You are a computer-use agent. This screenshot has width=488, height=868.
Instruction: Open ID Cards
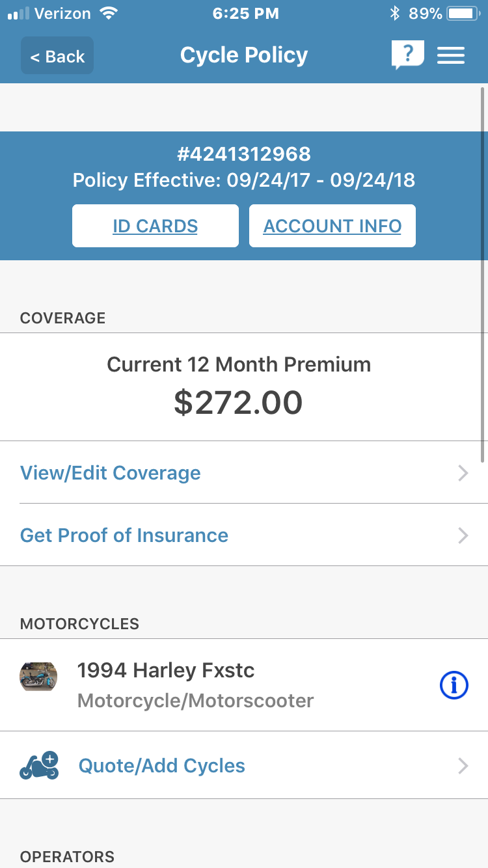click(x=156, y=226)
